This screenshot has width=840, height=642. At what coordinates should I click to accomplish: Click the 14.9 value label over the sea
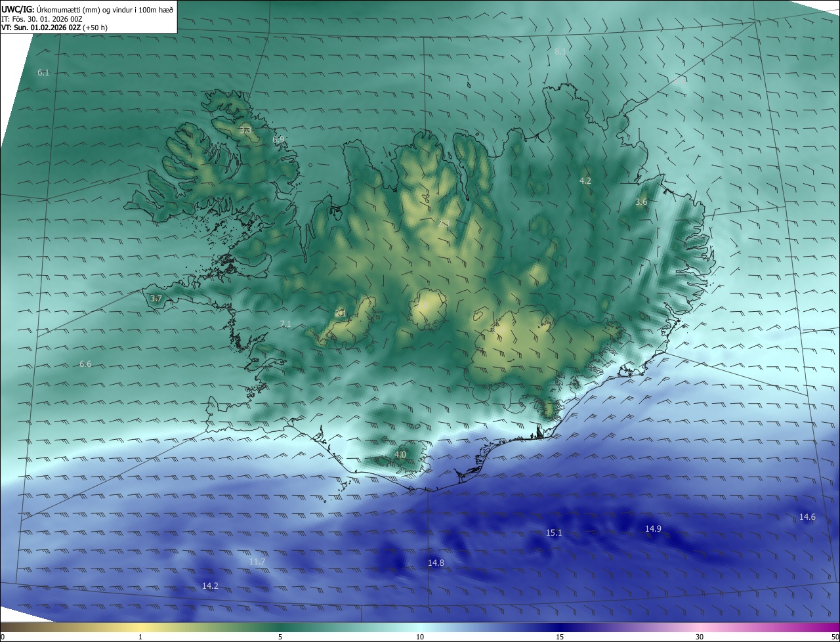pos(653,528)
